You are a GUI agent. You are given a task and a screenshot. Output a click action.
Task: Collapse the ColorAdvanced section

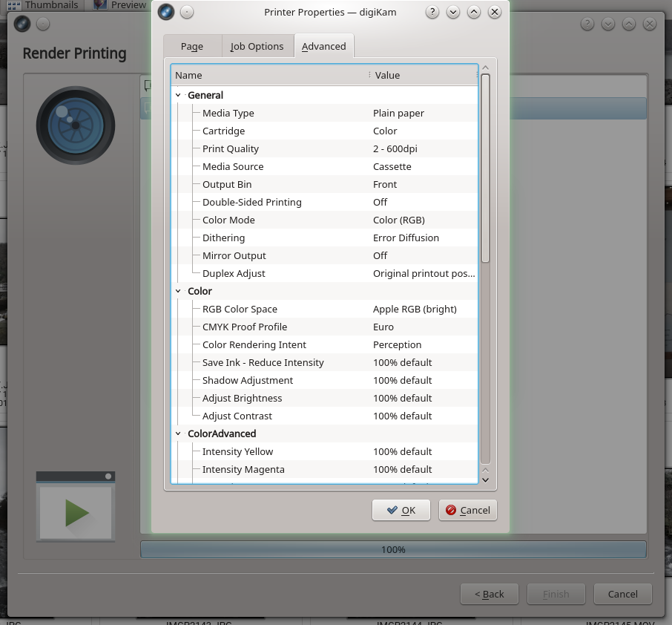coord(178,433)
